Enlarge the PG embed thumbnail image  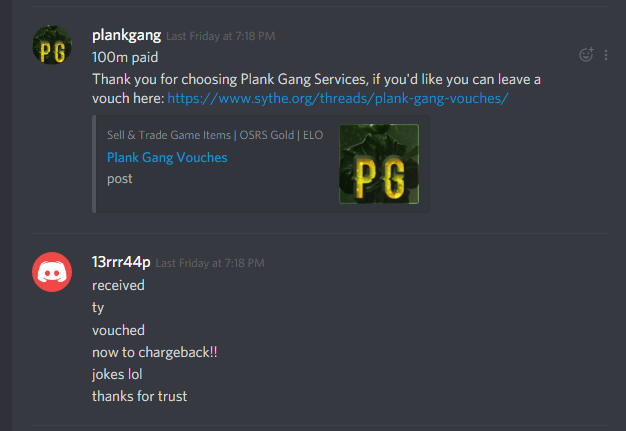click(379, 164)
